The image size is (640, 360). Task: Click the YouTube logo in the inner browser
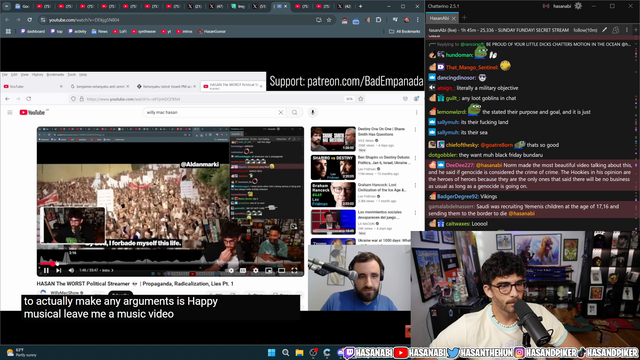click(x=32, y=112)
